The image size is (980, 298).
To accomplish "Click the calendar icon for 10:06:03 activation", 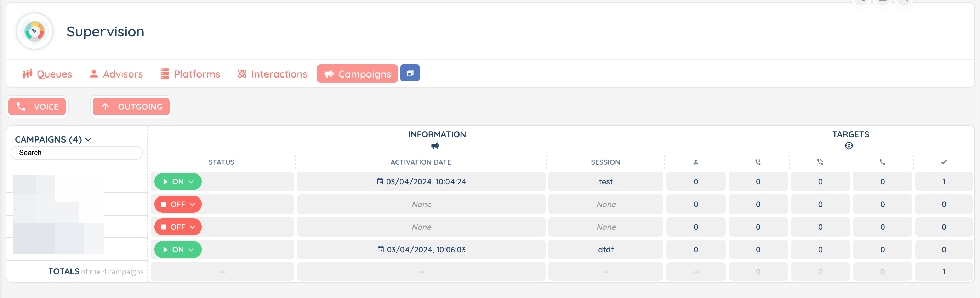I will [381, 250].
